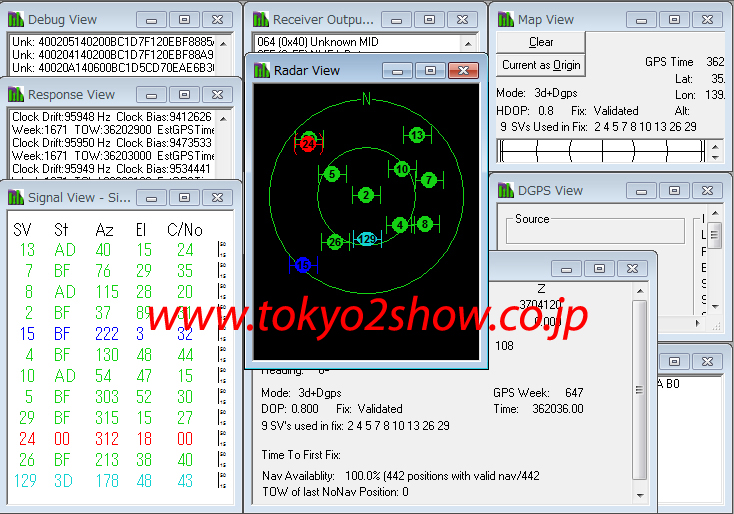Close the Response View window

coord(217,94)
